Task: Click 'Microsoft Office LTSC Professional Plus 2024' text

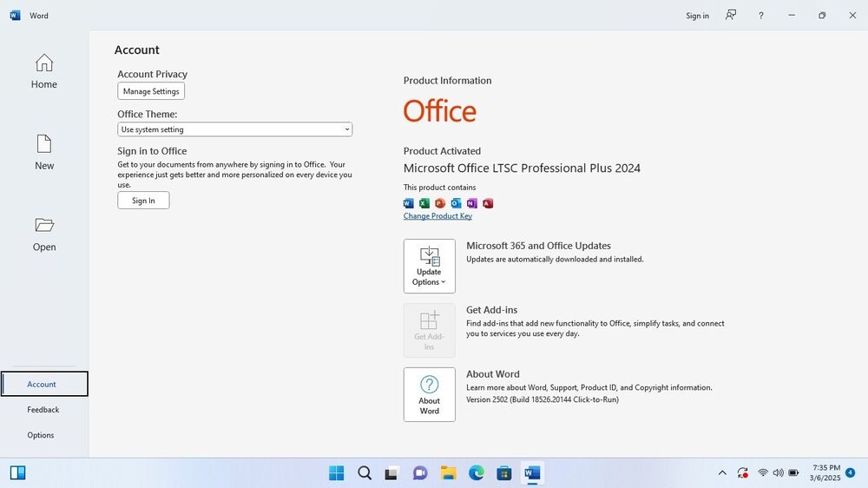Action: (x=522, y=168)
